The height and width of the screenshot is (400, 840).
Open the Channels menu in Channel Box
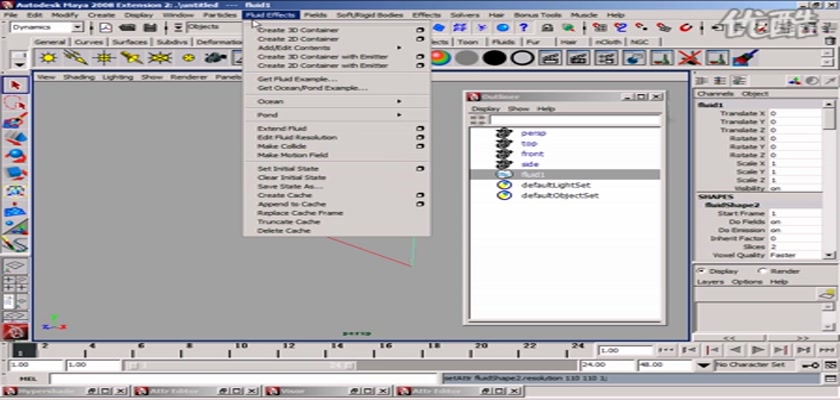pyautogui.click(x=715, y=94)
